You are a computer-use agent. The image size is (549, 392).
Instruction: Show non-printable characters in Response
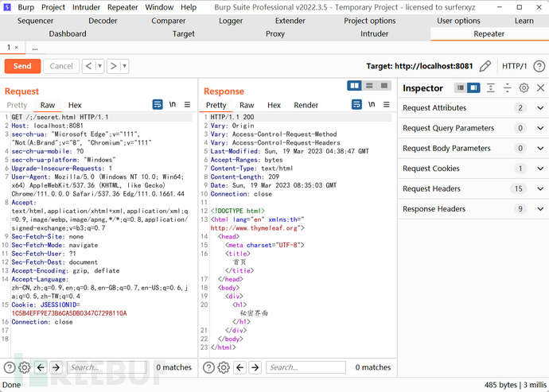(x=372, y=104)
